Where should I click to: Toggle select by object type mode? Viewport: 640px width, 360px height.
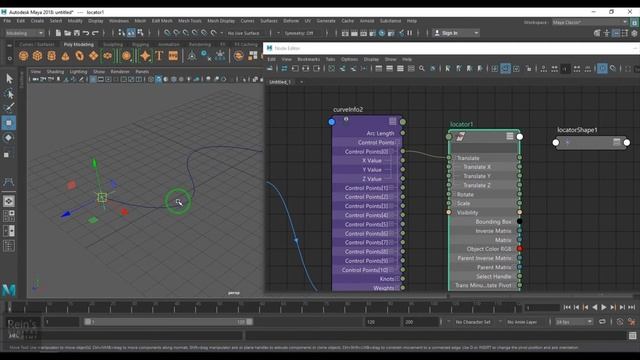131,33
